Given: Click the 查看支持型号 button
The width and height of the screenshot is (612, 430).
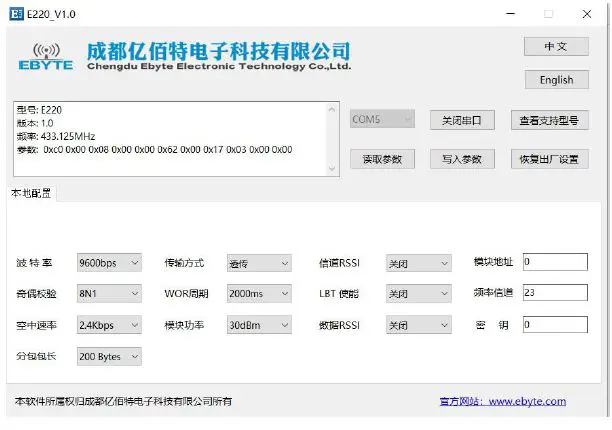Looking at the screenshot, I should (x=550, y=120).
